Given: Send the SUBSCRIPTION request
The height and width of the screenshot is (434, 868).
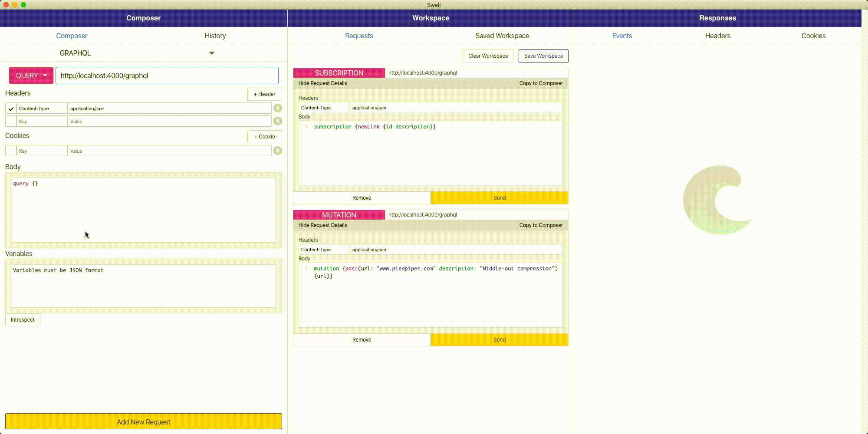Looking at the screenshot, I should 499,198.
